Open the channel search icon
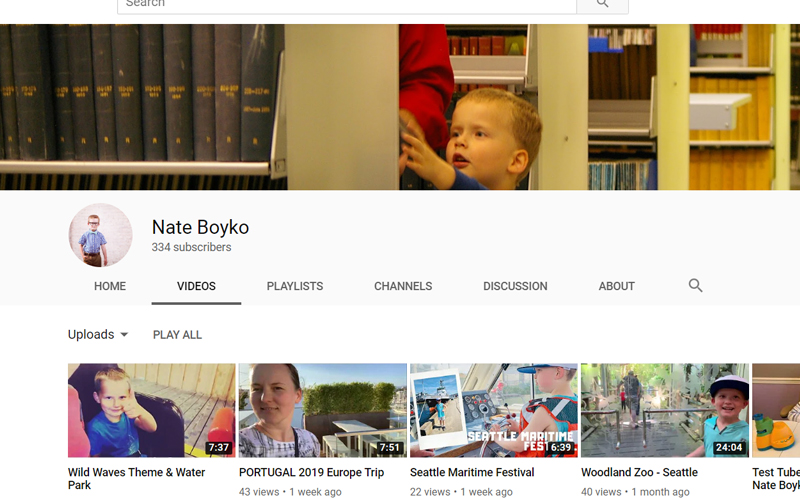The width and height of the screenshot is (800, 500). tap(695, 286)
